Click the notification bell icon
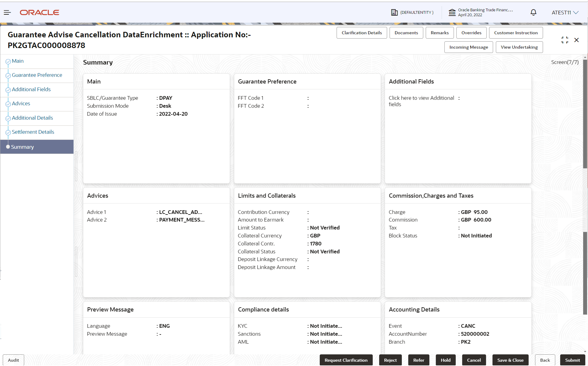This screenshot has width=588, height=366. pos(533,13)
